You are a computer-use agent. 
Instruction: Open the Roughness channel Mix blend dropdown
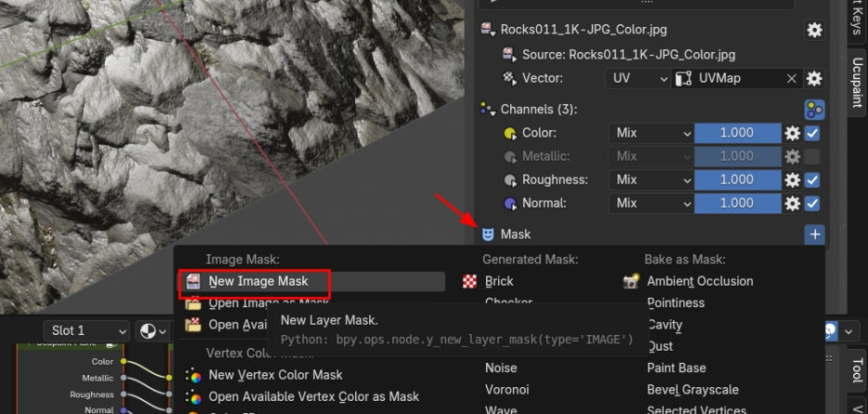click(x=651, y=179)
